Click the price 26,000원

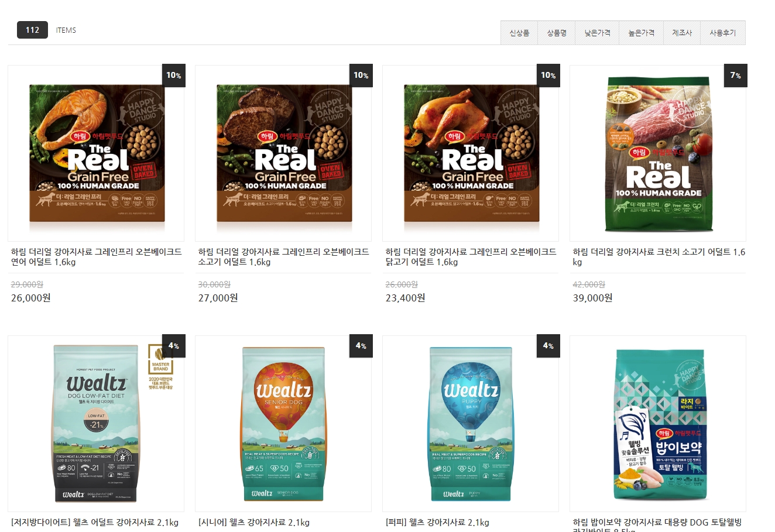pos(31,298)
